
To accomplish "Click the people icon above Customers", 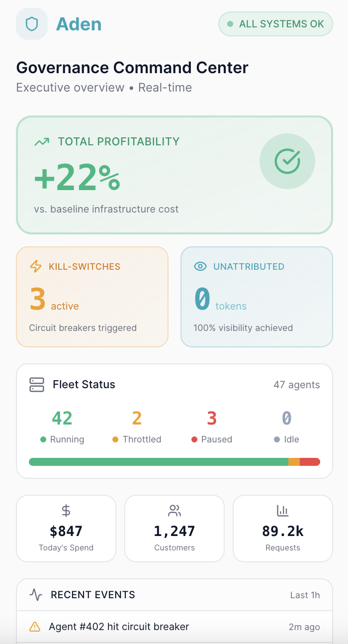I will 174,510.
